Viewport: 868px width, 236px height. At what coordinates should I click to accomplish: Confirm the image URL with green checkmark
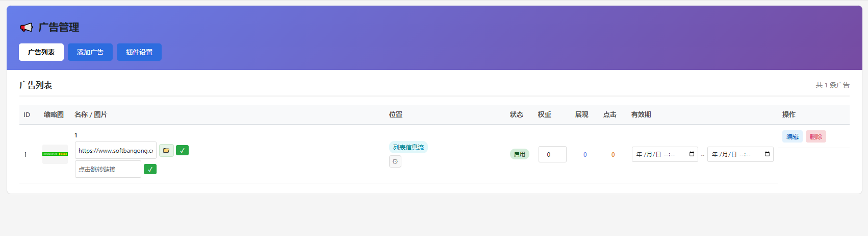click(x=182, y=150)
